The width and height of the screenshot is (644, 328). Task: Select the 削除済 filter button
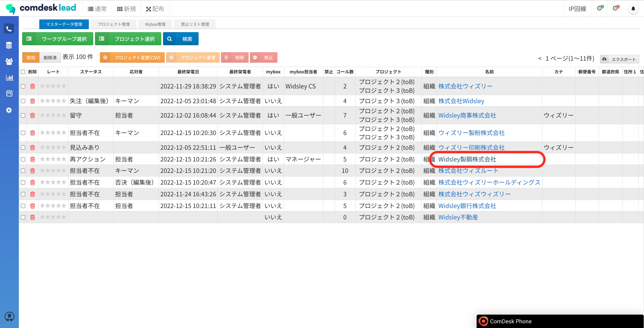tap(50, 58)
